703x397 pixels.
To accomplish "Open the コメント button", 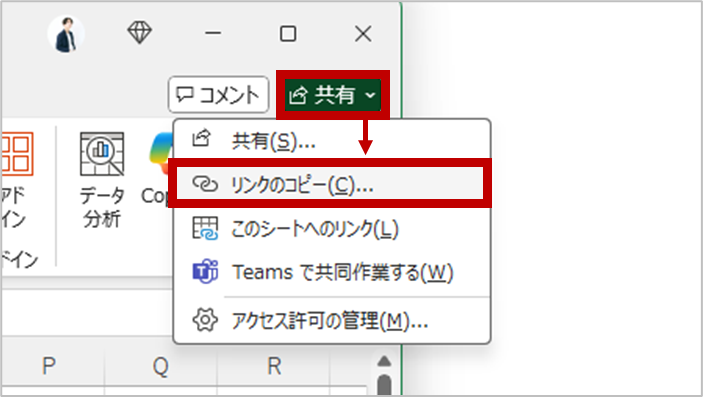I will (x=218, y=95).
